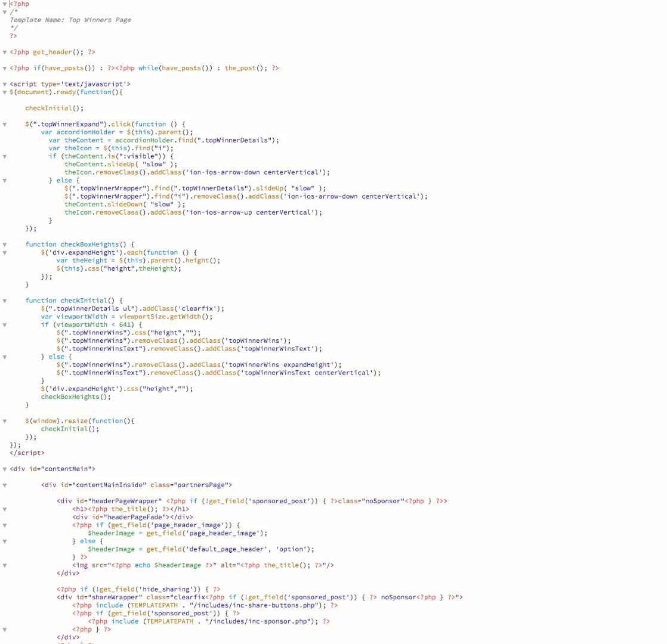
Task: Click the closing '</script>' tag line
Action: tap(27, 453)
